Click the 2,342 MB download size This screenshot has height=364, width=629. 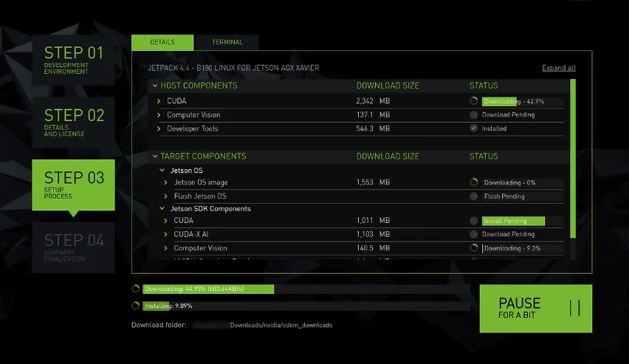(373, 101)
